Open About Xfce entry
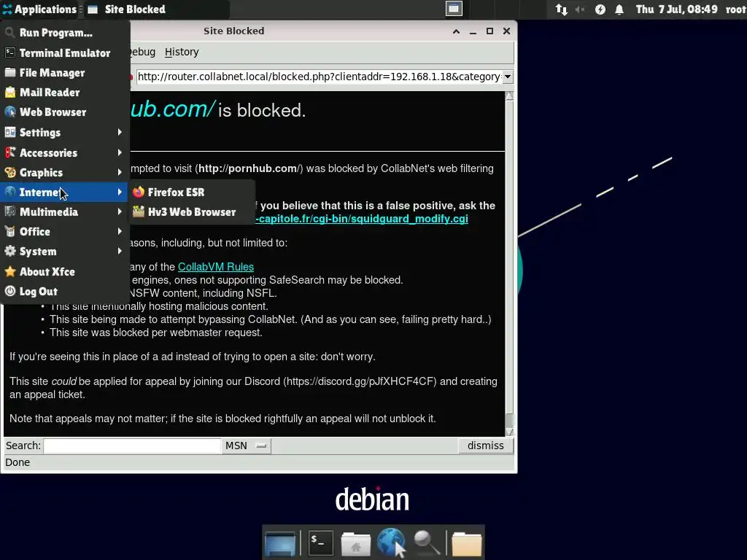 point(65,271)
